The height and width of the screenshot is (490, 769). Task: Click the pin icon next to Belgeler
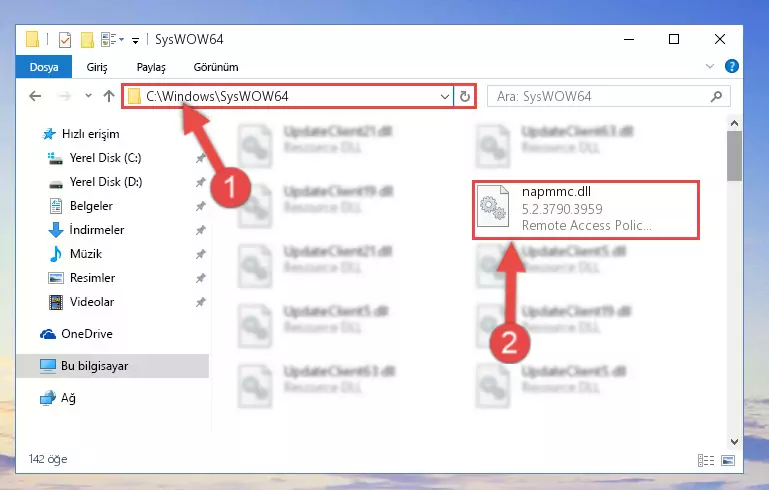coord(200,206)
